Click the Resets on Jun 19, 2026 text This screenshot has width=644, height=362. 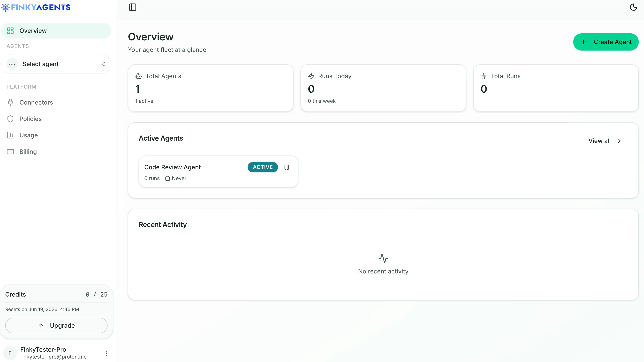pos(42,309)
